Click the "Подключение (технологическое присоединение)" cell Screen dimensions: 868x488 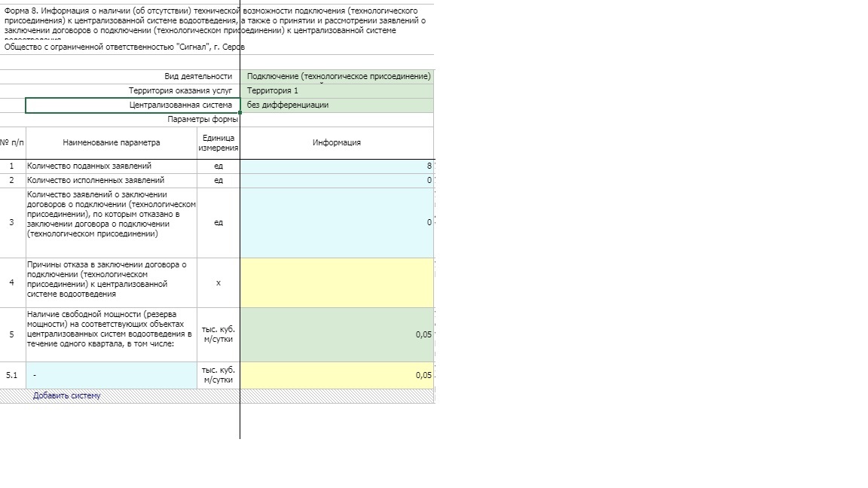click(x=337, y=76)
